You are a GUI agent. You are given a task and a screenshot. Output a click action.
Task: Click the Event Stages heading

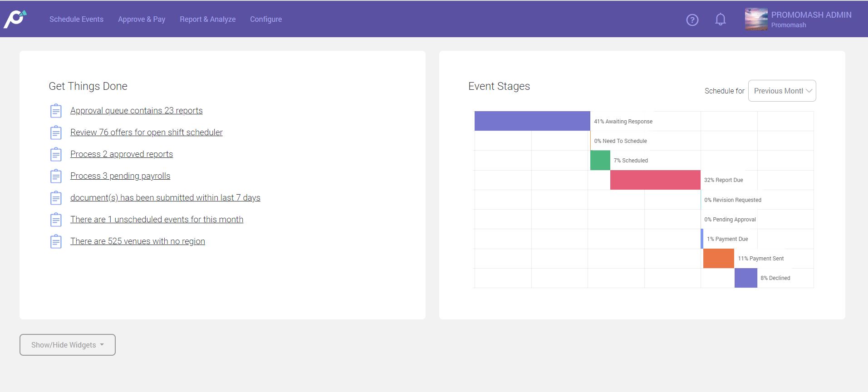tap(499, 86)
